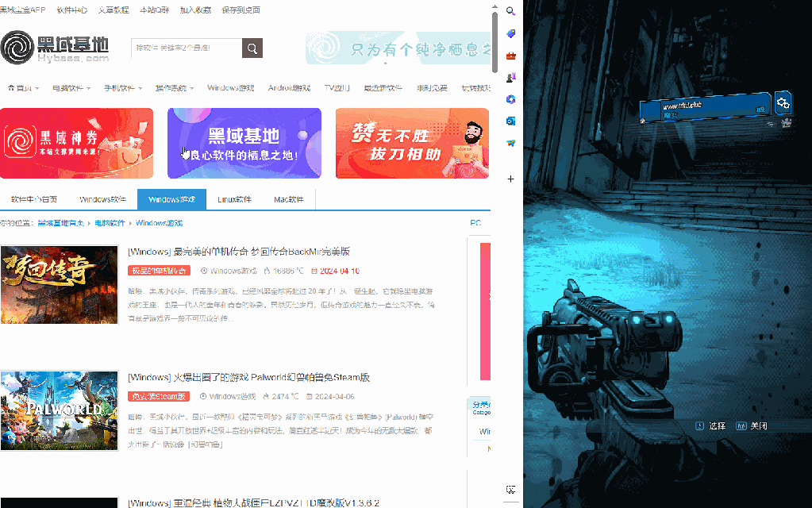Click 选择 prompt in game window
Screen dimensions: 812x508
(710, 426)
